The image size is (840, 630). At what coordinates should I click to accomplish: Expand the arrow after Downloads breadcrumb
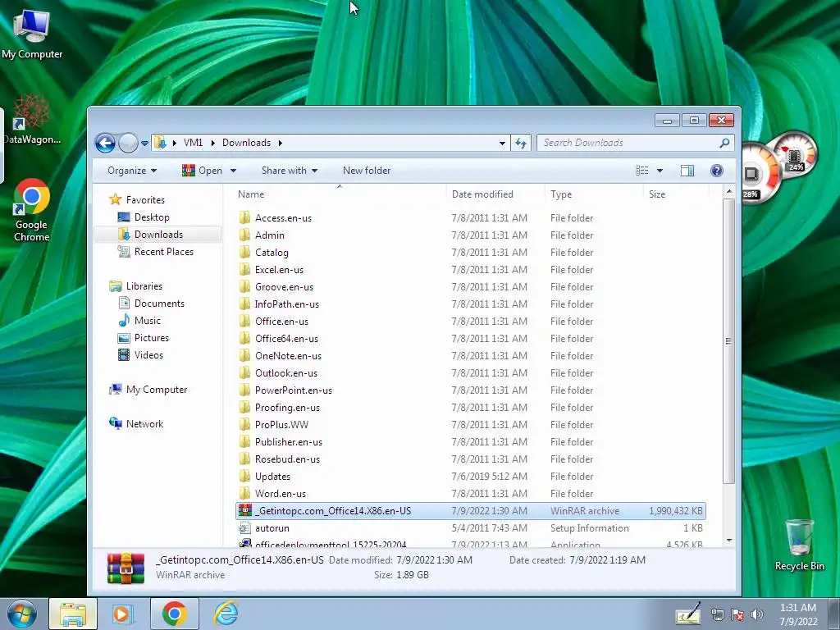click(281, 143)
